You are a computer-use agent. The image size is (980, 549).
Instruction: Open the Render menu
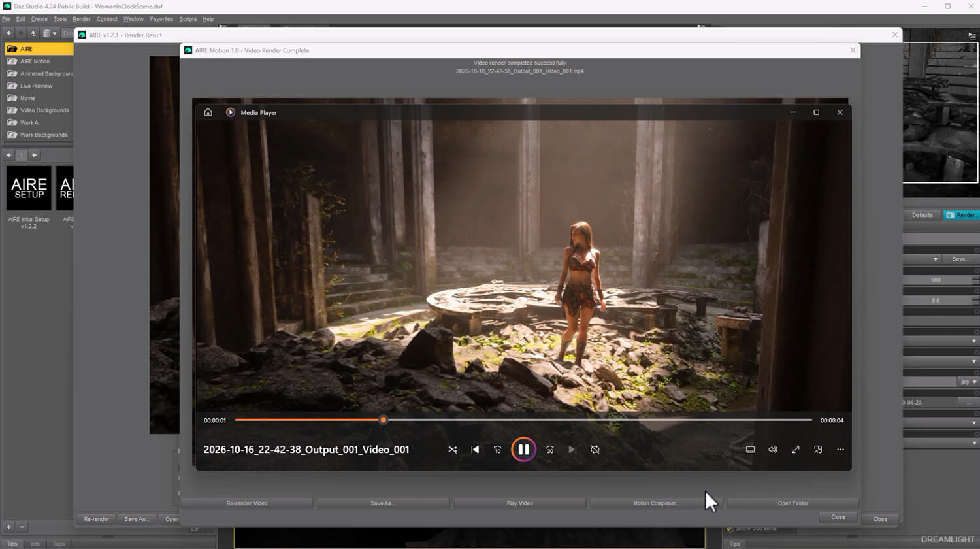point(82,19)
